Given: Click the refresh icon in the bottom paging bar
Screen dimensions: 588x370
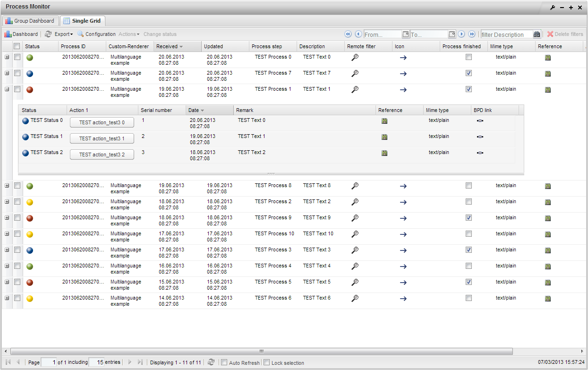Looking at the screenshot, I should (211, 362).
